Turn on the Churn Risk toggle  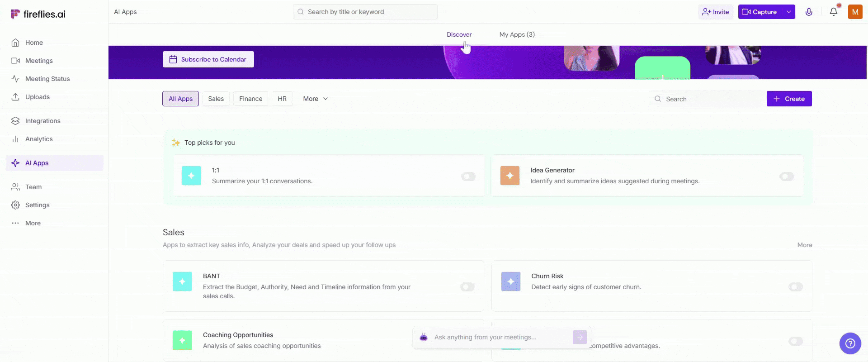coord(796,287)
